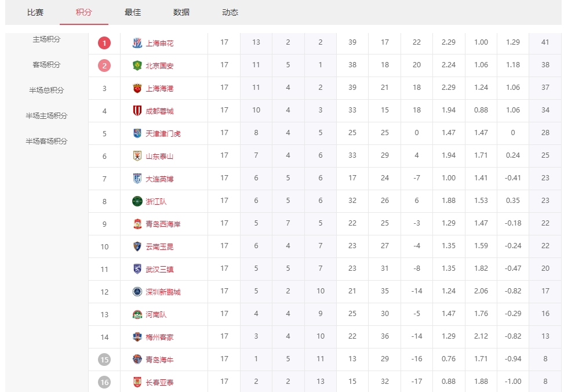The image size is (564, 392).
Task: Select 半场总积分 in the sidebar
Action: tap(46, 90)
